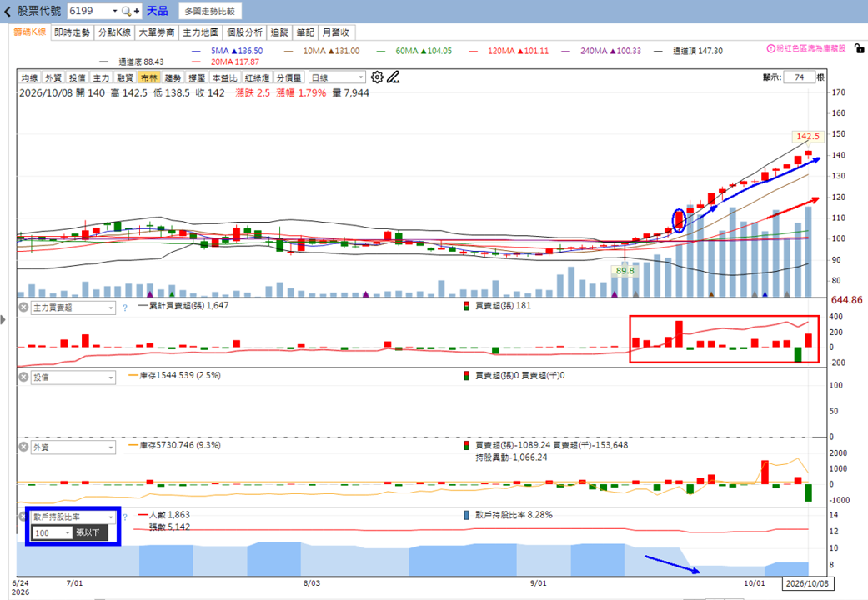Close the 主力買賣超 indicator panel
The height and width of the screenshot is (600, 868).
pyautogui.click(x=23, y=307)
